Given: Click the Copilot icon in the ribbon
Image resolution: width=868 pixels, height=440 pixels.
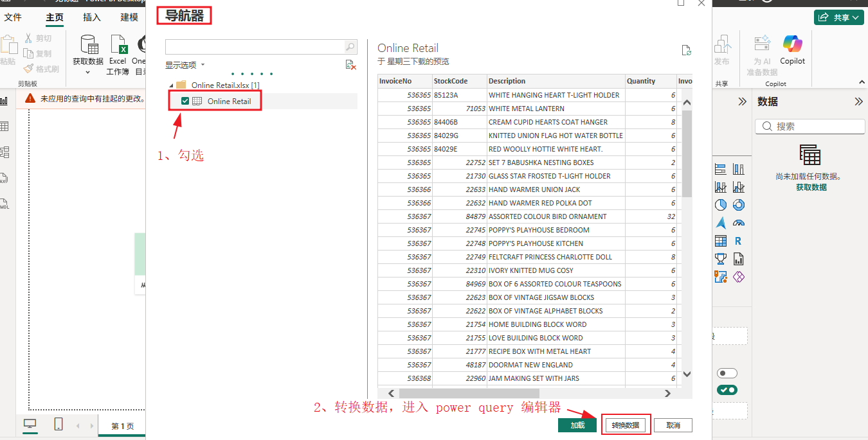Looking at the screenshot, I should (x=792, y=44).
